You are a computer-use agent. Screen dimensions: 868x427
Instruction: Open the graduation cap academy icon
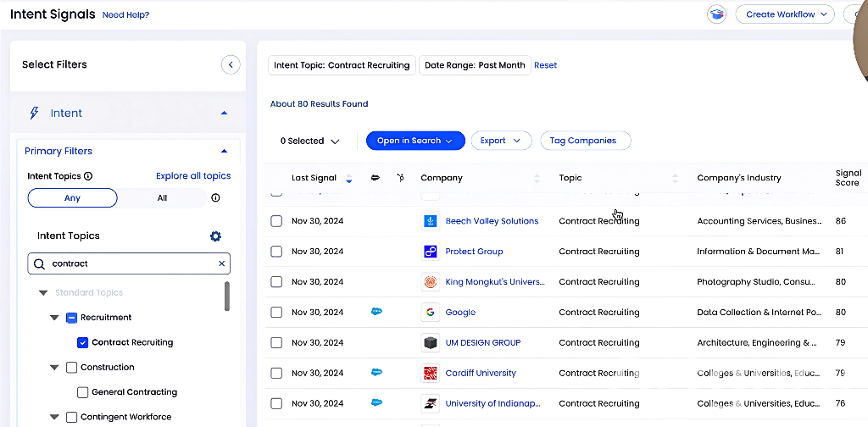717,14
